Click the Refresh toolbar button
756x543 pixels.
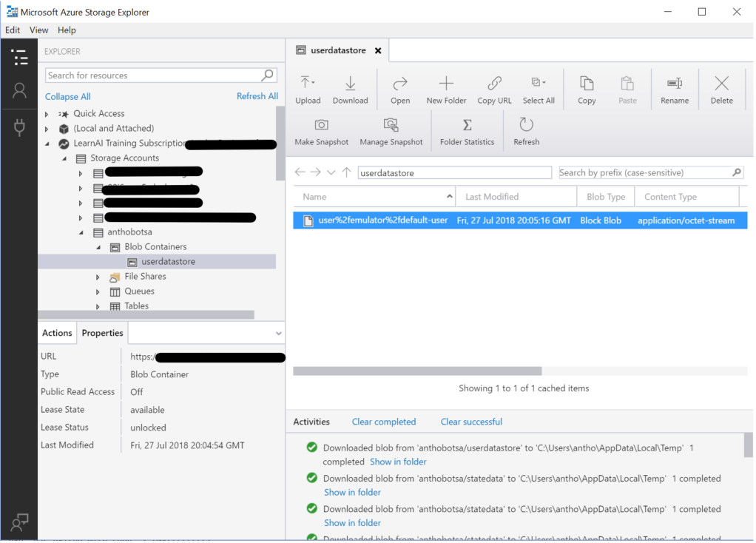point(526,132)
